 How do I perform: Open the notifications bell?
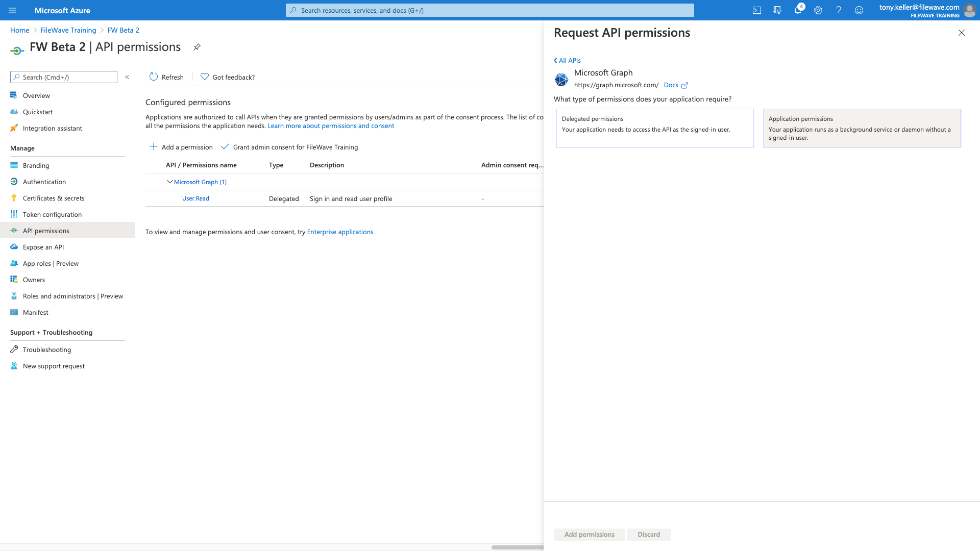coord(798,10)
